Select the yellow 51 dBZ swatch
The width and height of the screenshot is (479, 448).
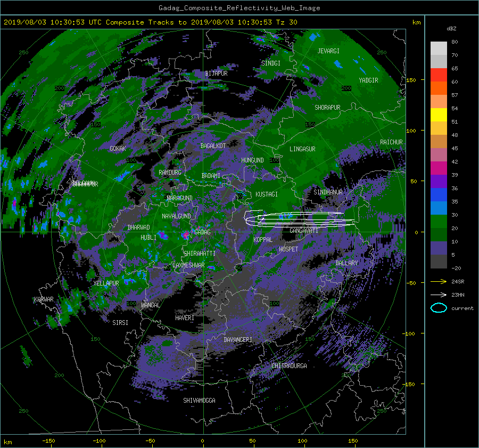click(439, 115)
